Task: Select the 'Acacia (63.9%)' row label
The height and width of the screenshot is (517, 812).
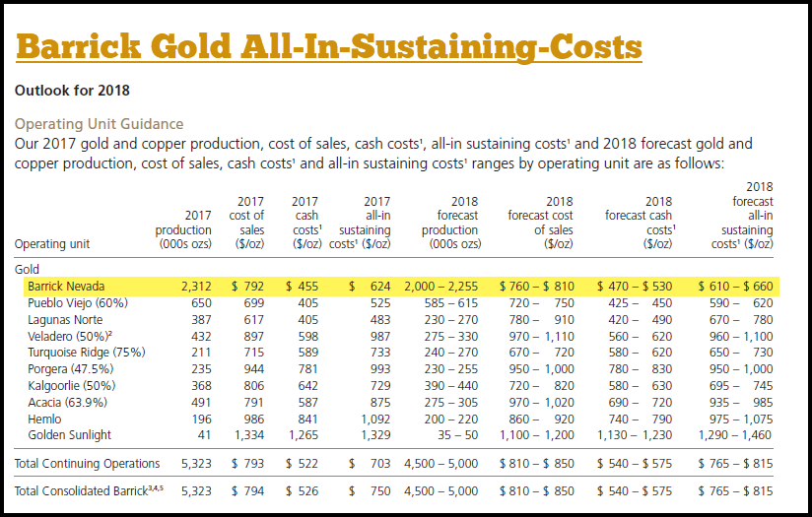Action: (67, 402)
